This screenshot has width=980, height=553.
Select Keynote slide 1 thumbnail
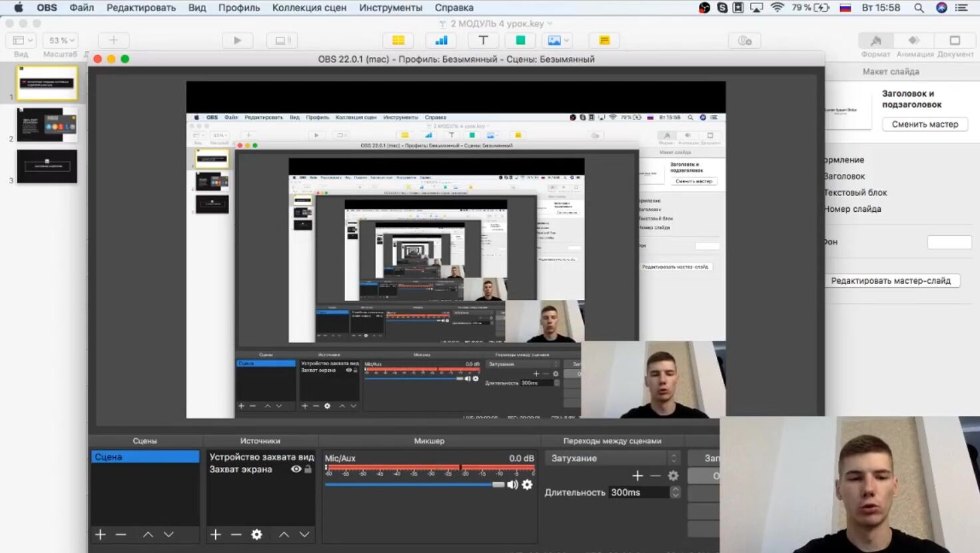coord(47,83)
